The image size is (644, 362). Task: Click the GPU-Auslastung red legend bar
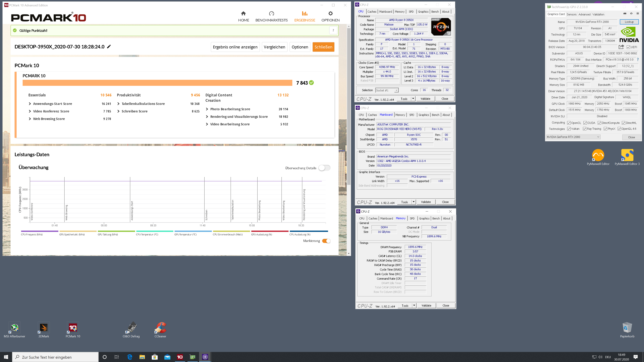270,231
